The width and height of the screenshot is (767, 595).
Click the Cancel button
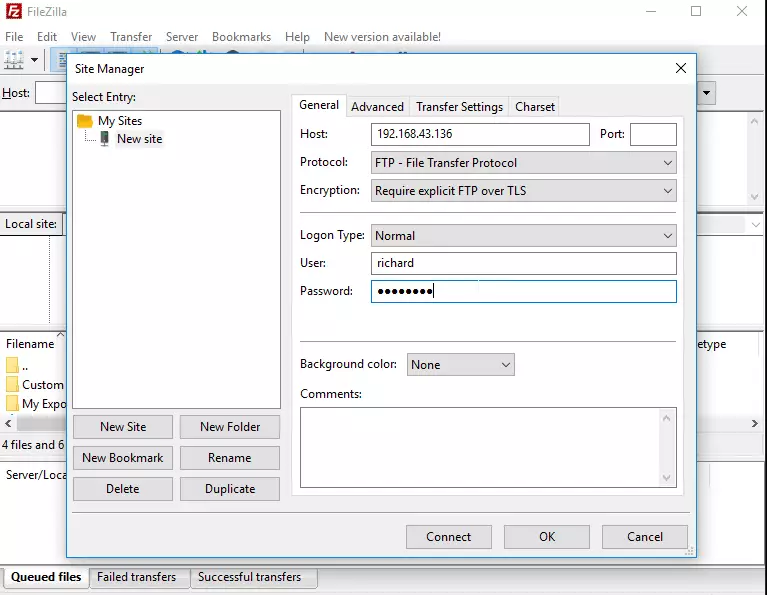click(645, 537)
